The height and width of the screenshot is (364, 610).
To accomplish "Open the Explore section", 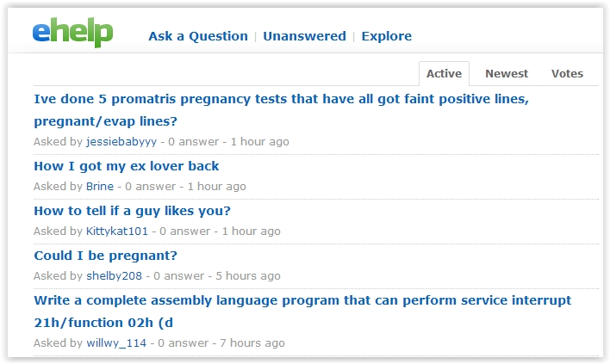I will tap(386, 36).
